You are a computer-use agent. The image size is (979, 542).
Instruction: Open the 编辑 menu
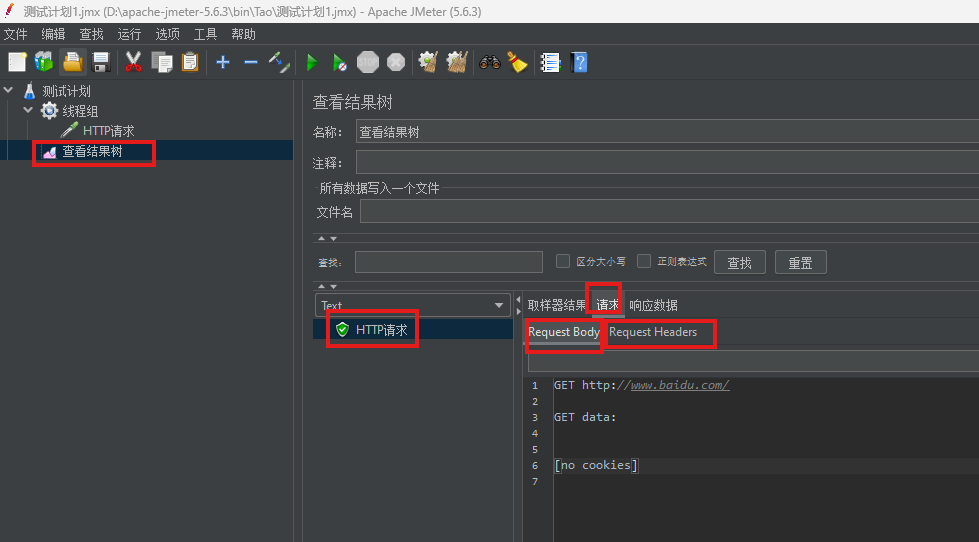pos(53,34)
